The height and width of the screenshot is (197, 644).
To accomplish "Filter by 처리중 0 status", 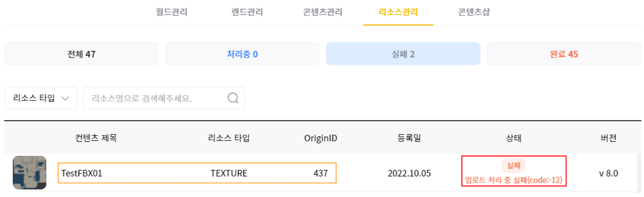I will coord(242,54).
